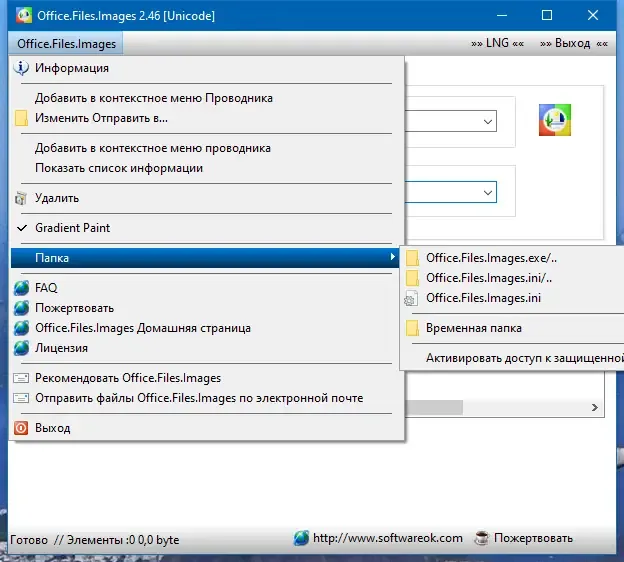Click the coffee cup icon in status bar

coord(482,538)
